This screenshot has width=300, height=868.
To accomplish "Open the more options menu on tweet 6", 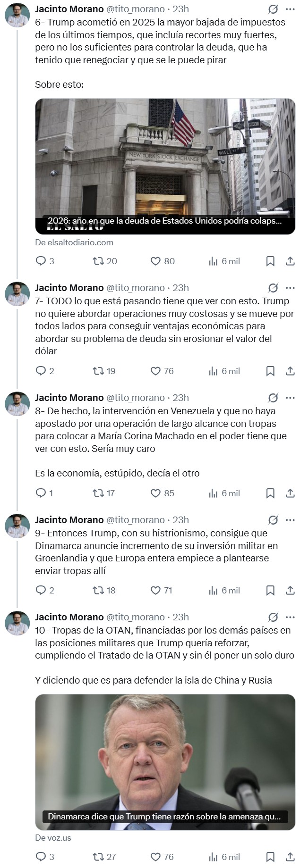I will click(290, 8).
